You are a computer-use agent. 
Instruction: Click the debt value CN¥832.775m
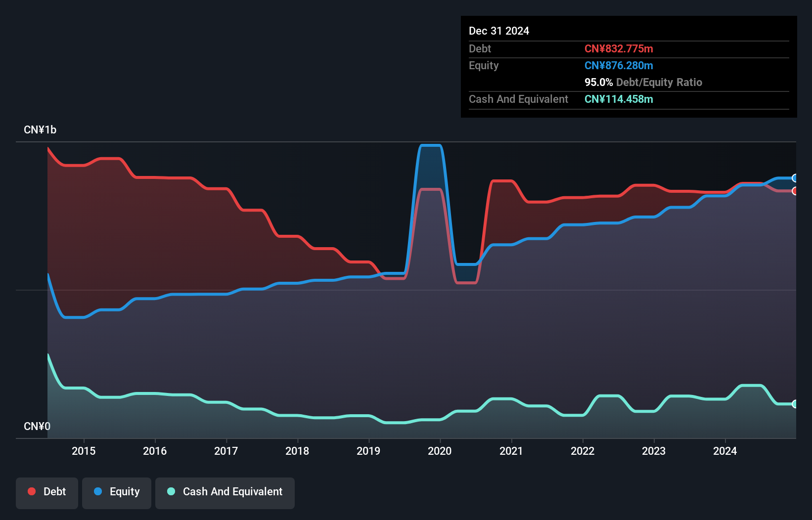(619, 48)
